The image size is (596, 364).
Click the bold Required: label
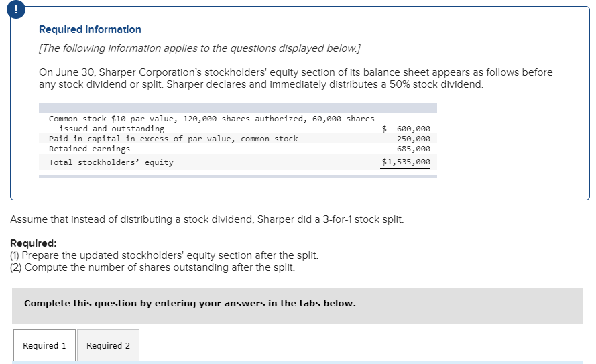(34, 243)
